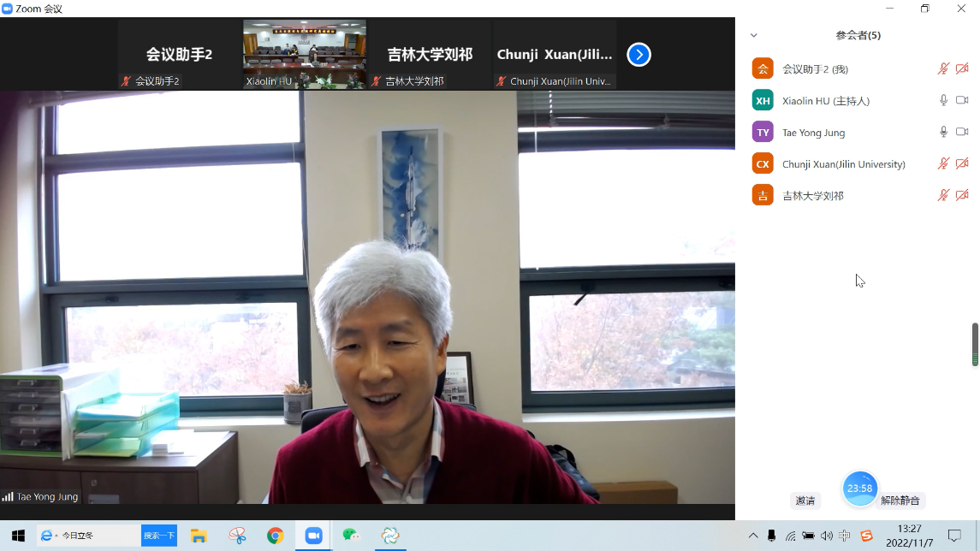This screenshot has width=980, height=551.
Task: Select participant Chunji Xuan(Jilin University) in the list
Action: [843, 163]
